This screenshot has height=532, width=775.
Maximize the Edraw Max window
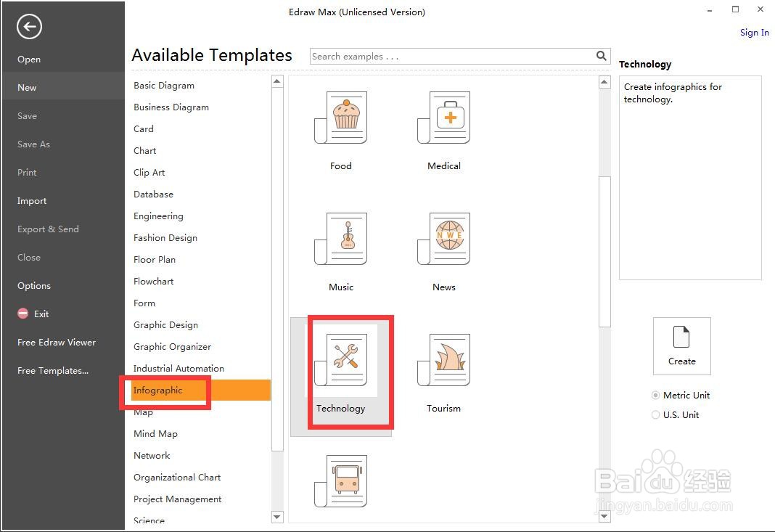[736, 9]
